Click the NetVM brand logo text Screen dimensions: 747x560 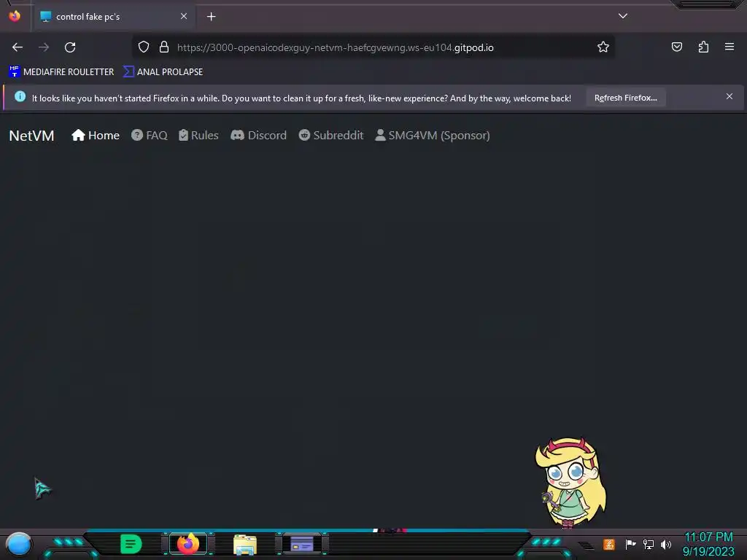click(x=31, y=136)
